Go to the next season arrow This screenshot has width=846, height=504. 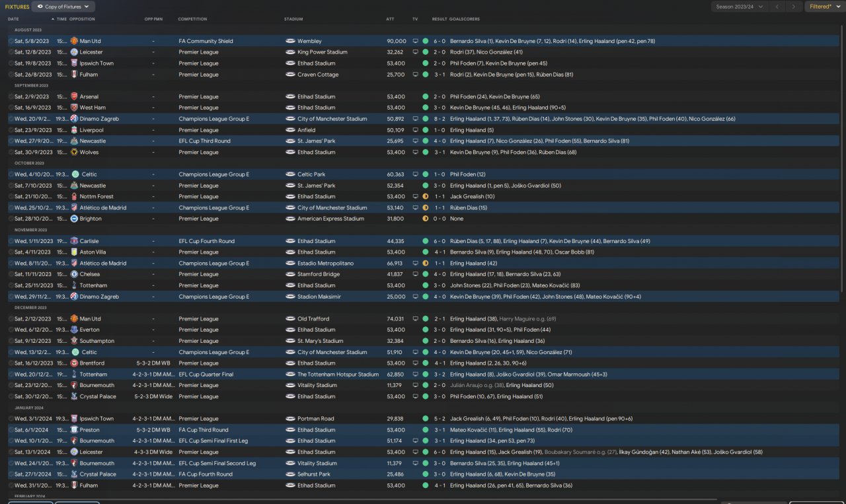pos(793,7)
